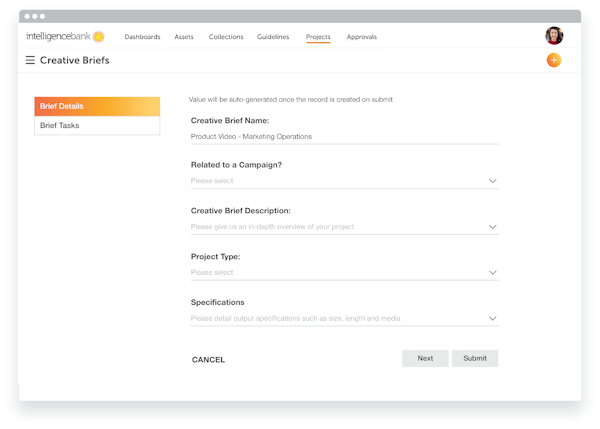The height and width of the screenshot is (429, 600).
Task: Click the IntelligenceBank logo
Action: (x=64, y=37)
